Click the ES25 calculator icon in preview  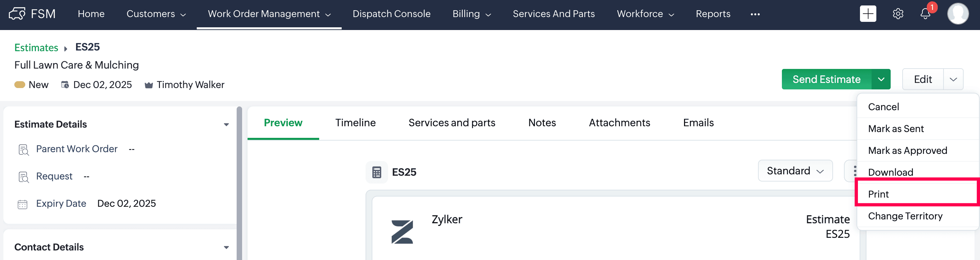(377, 172)
